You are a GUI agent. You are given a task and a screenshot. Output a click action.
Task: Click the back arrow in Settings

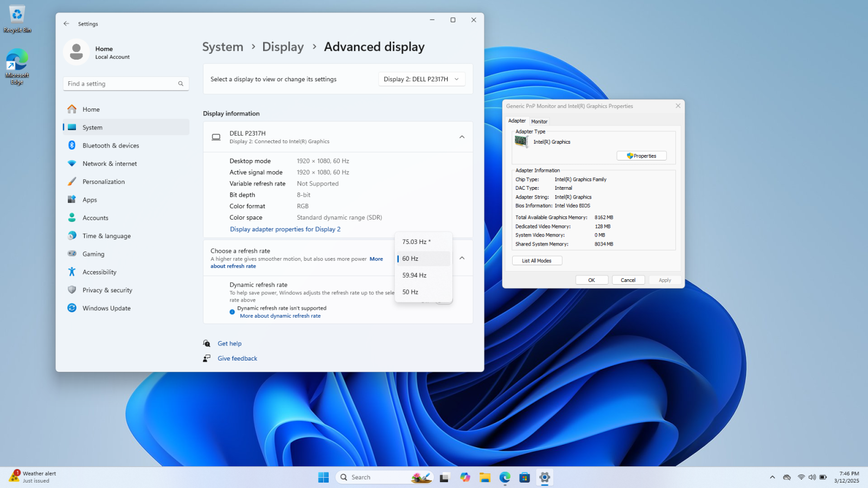[x=66, y=24]
